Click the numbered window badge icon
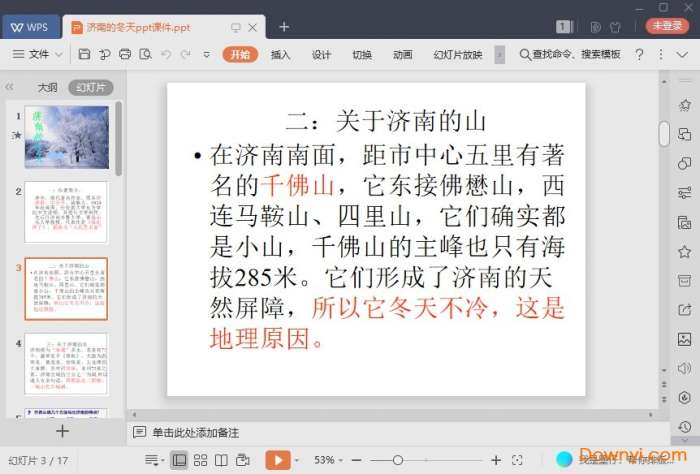Viewport: 700px width, 474px height. [564, 27]
